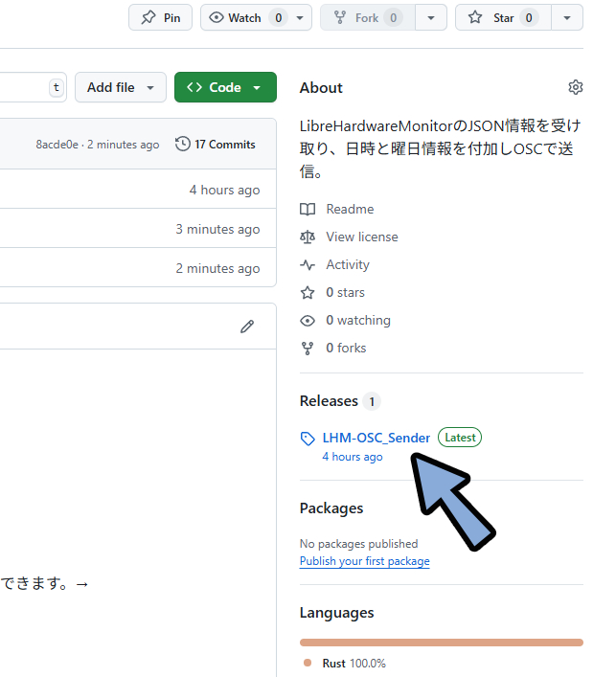The height and width of the screenshot is (677, 616).
Task: Open the Releases heading link
Action: [329, 401]
